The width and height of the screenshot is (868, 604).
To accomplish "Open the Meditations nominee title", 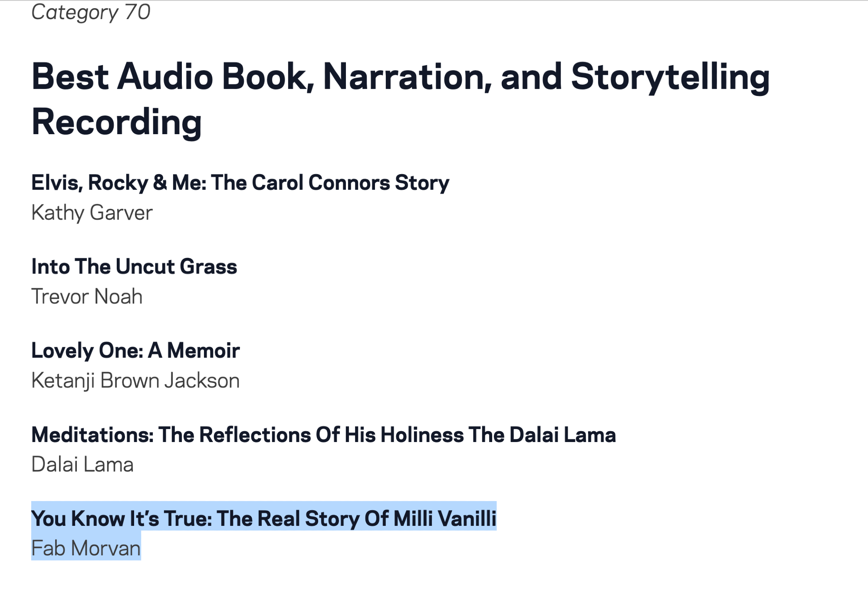I will point(323,435).
